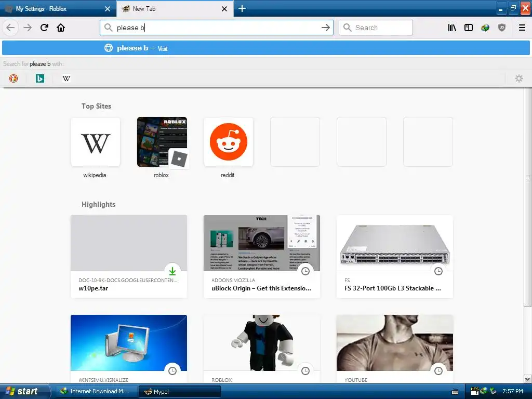Reload the current page
532x399 pixels.
pos(44,28)
